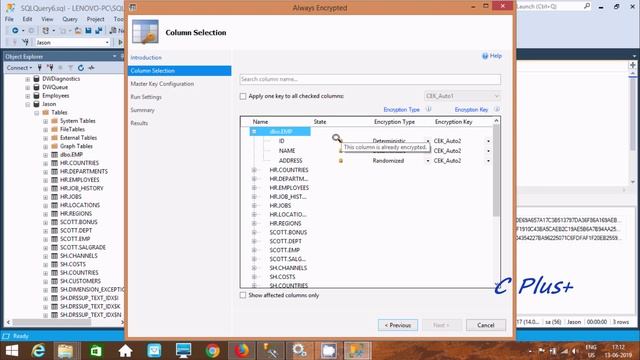
Task: Click the Execute query play icon
Action: (120, 42)
